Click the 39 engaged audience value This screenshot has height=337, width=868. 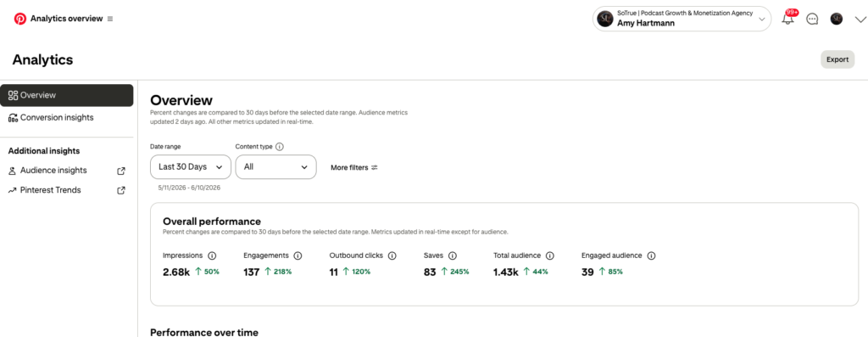(x=588, y=272)
